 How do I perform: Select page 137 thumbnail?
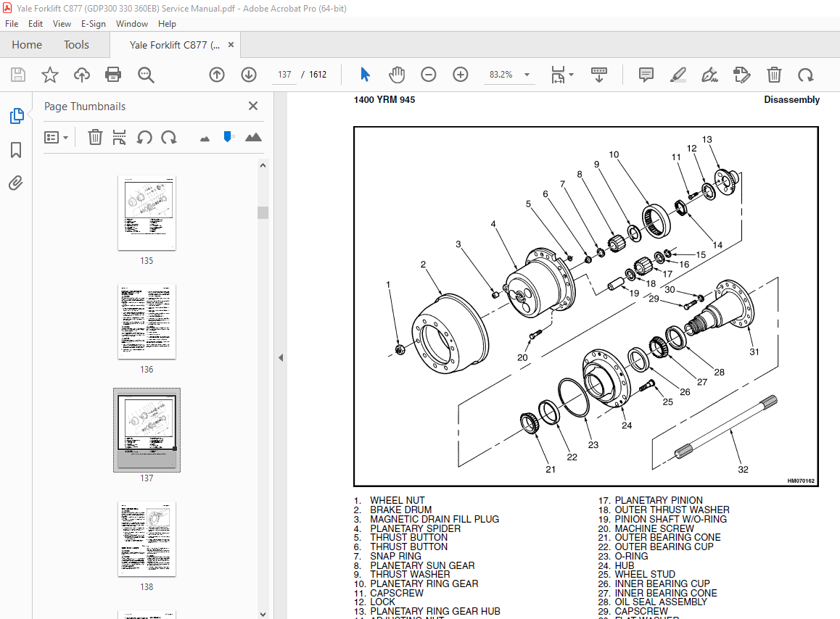147,430
